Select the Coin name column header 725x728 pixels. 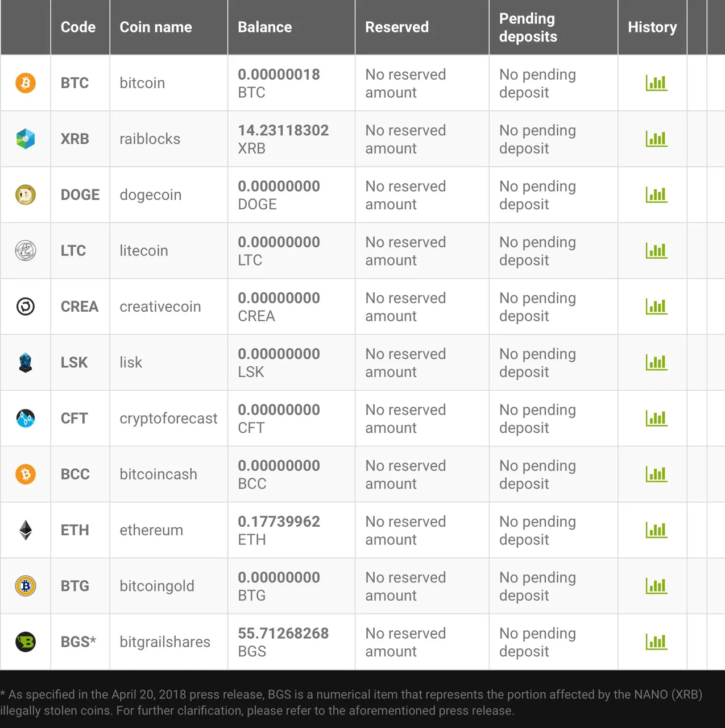tap(156, 27)
